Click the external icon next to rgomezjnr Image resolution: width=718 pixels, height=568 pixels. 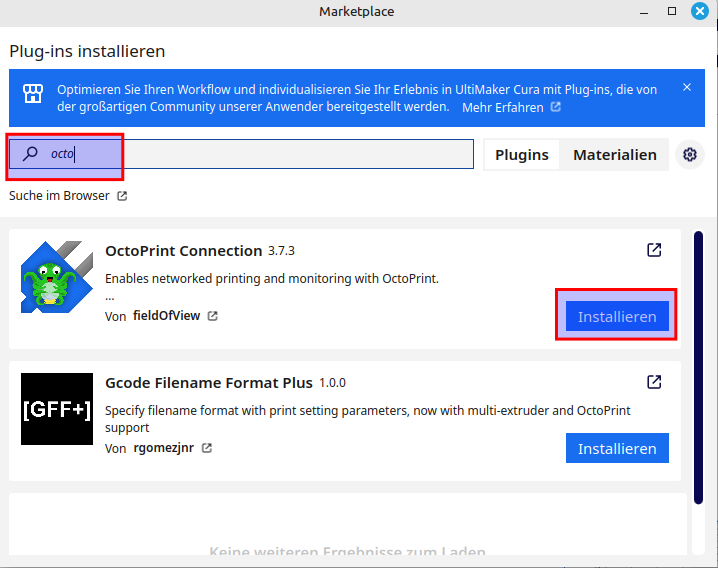(207, 448)
